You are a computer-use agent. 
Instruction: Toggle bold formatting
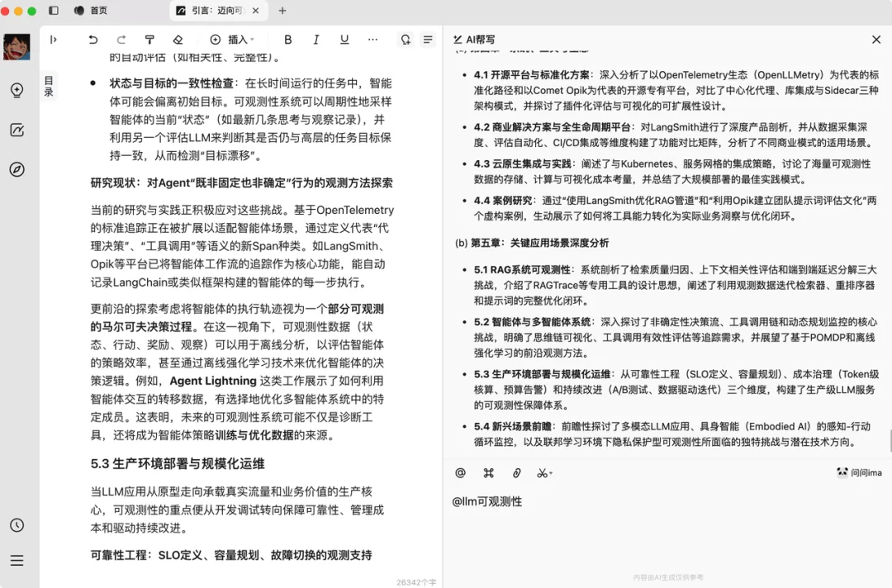(287, 39)
